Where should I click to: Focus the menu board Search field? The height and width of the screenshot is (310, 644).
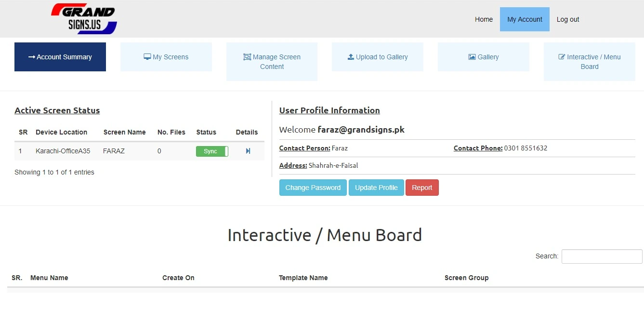pyautogui.click(x=602, y=256)
